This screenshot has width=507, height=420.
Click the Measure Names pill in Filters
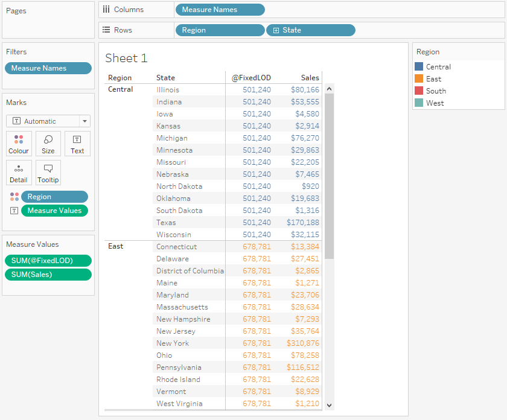pos(48,68)
